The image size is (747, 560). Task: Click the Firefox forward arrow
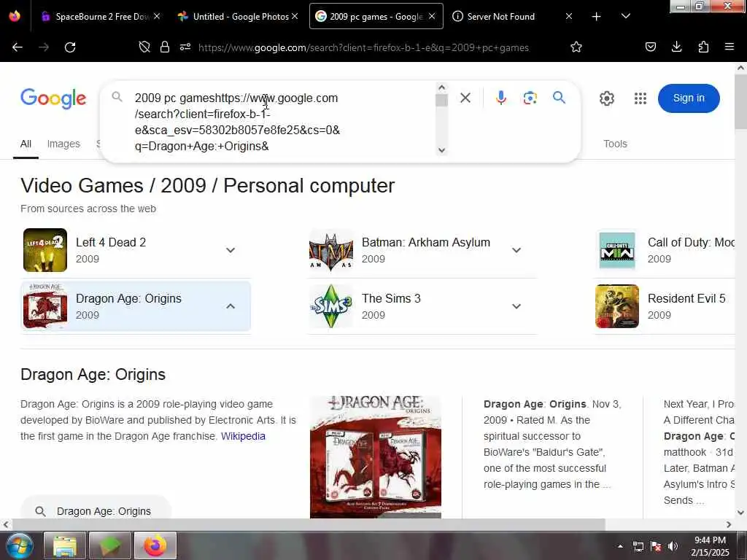(44, 47)
